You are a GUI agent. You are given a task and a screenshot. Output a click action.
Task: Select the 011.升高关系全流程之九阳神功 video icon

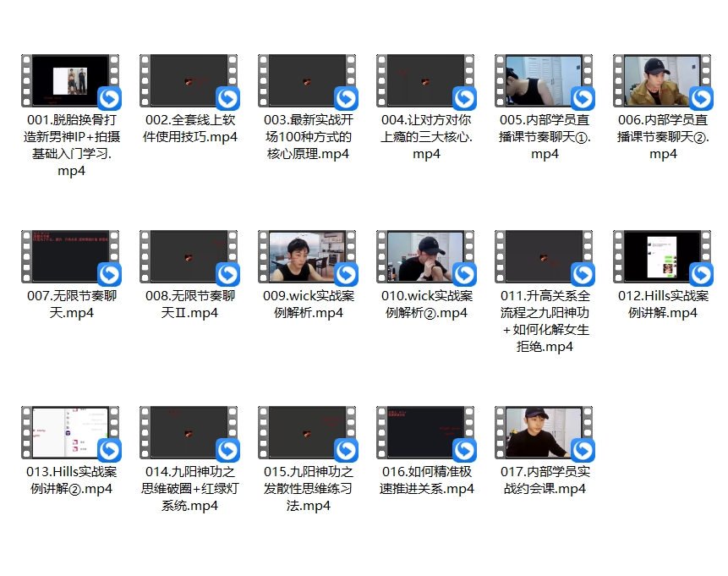click(545, 257)
